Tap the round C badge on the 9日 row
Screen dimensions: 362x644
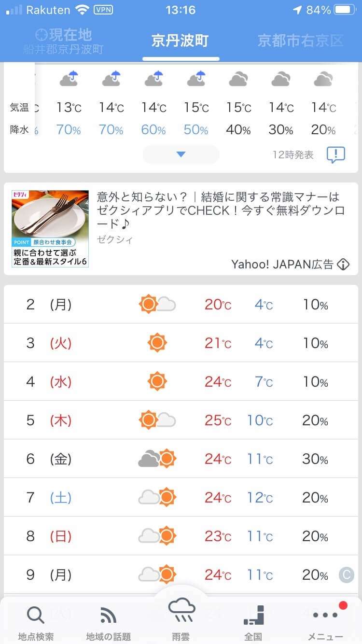pyautogui.click(x=346, y=574)
